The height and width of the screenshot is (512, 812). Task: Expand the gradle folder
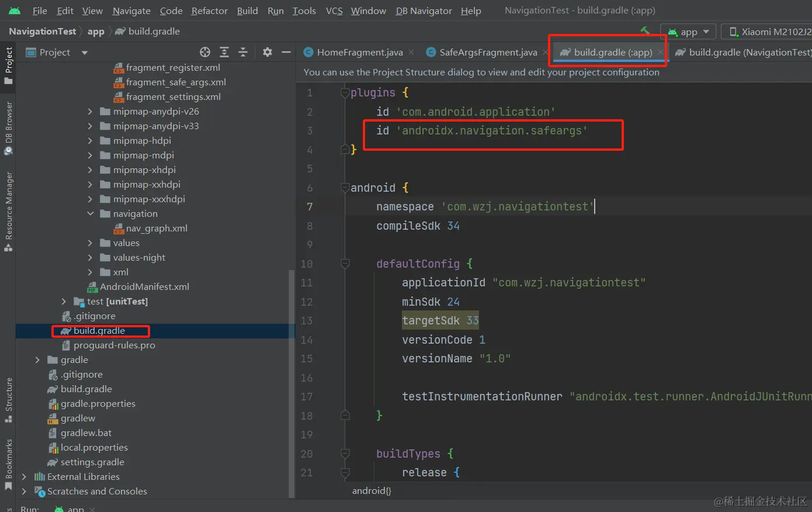[x=38, y=359]
